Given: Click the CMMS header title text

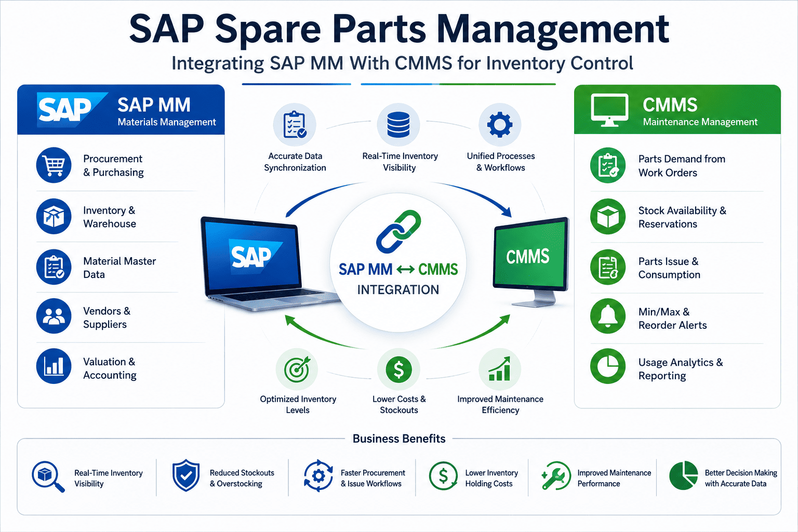Looking at the screenshot, I should 670,105.
